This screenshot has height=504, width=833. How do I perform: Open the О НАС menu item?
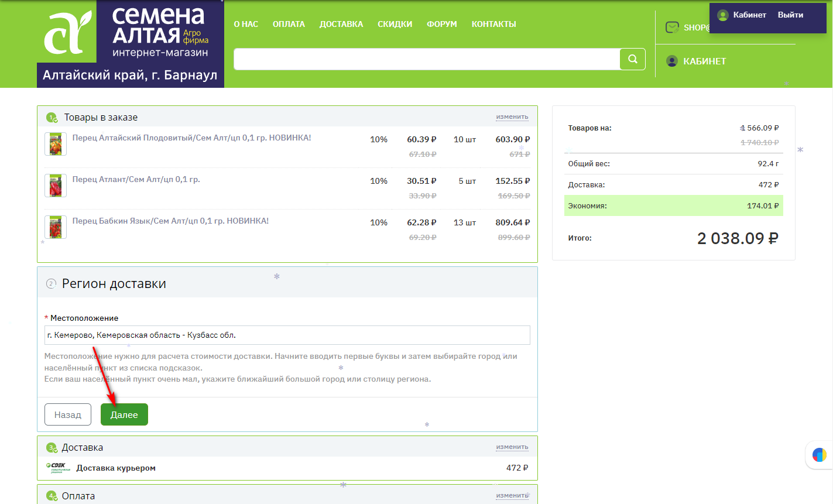[x=246, y=24]
